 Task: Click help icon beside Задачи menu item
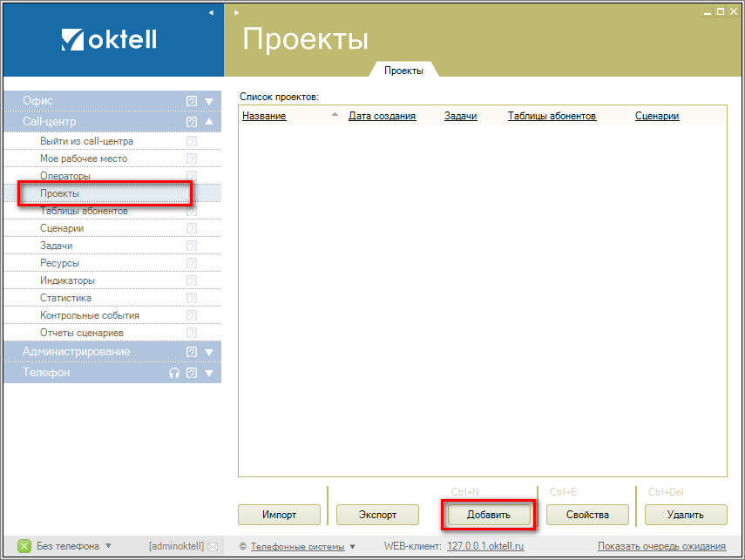192,246
